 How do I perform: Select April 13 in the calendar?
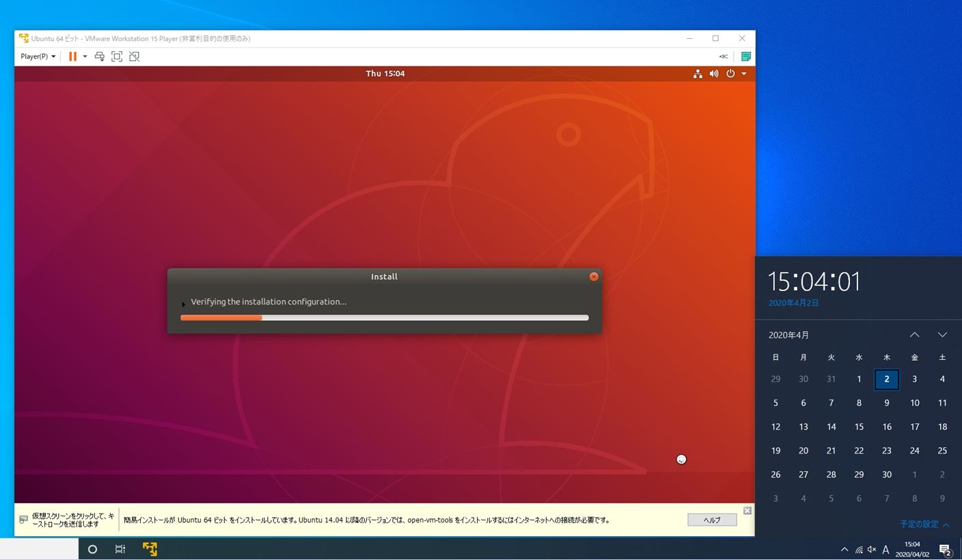point(803,427)
